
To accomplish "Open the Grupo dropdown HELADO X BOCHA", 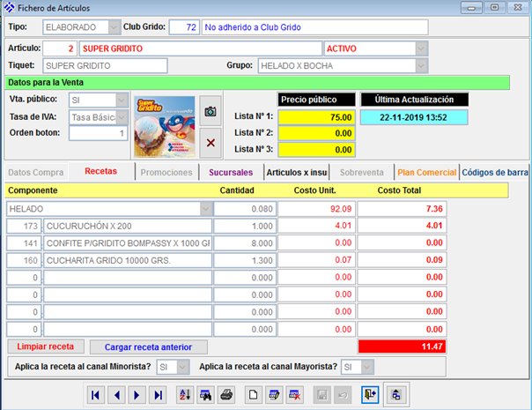I will [422, 65].
